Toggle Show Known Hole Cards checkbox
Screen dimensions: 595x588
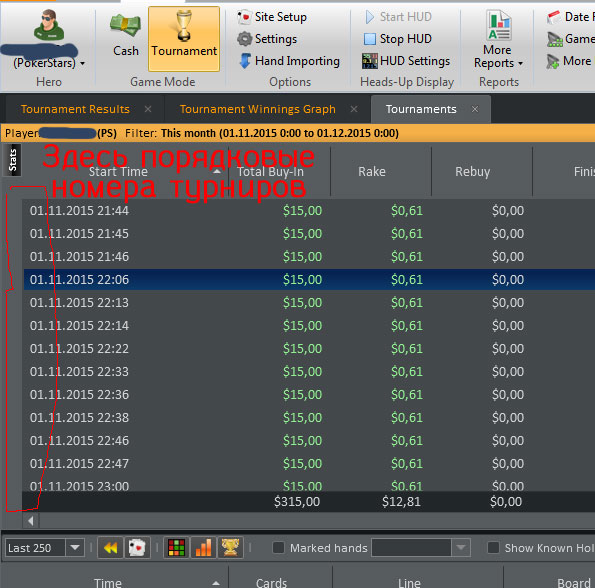pos(493,547)
